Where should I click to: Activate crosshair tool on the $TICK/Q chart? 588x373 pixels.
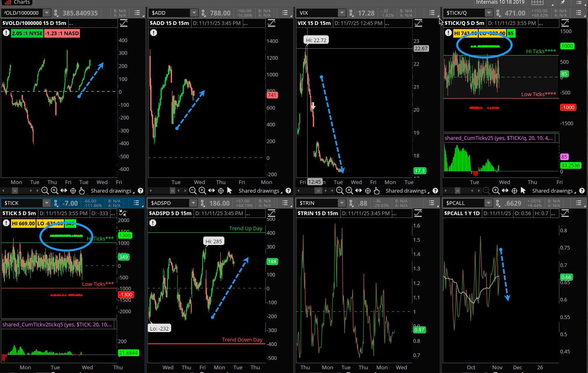(x=514, y=191)
